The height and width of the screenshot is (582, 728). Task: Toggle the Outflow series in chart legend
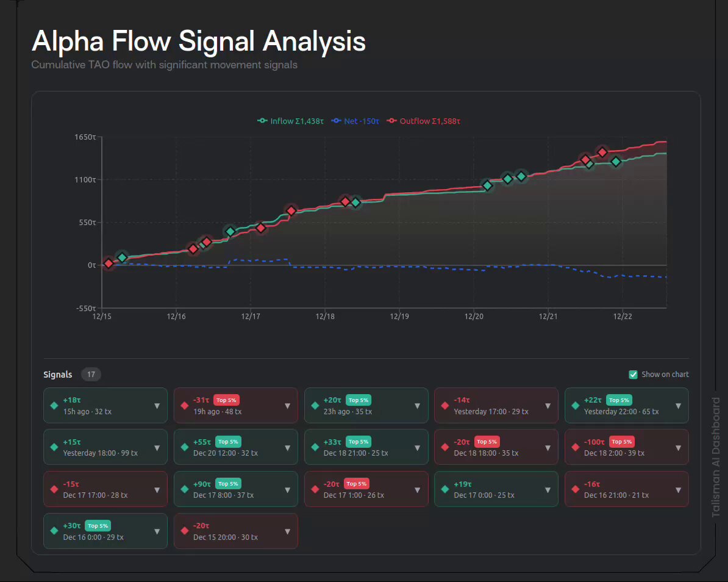424,121
